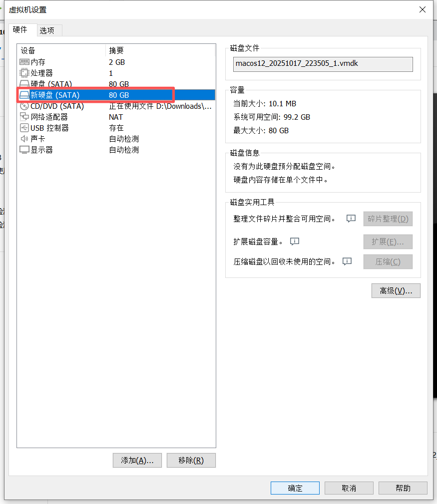Click the 硬盘 (SATA) disk icon
The width and height of the screenshot is (437, 504).
coord(24,84)
